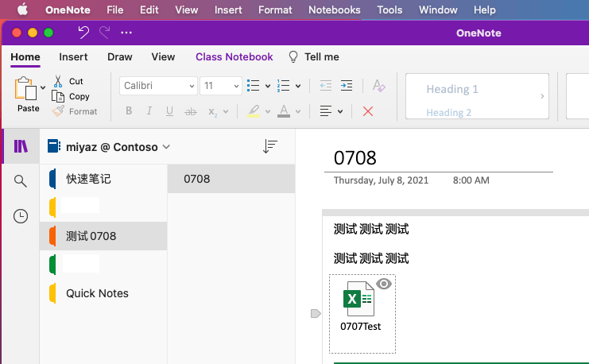Viewport: 589px width, 364px height.
Task: Open the Class Notebook tab
Action: 234,57
